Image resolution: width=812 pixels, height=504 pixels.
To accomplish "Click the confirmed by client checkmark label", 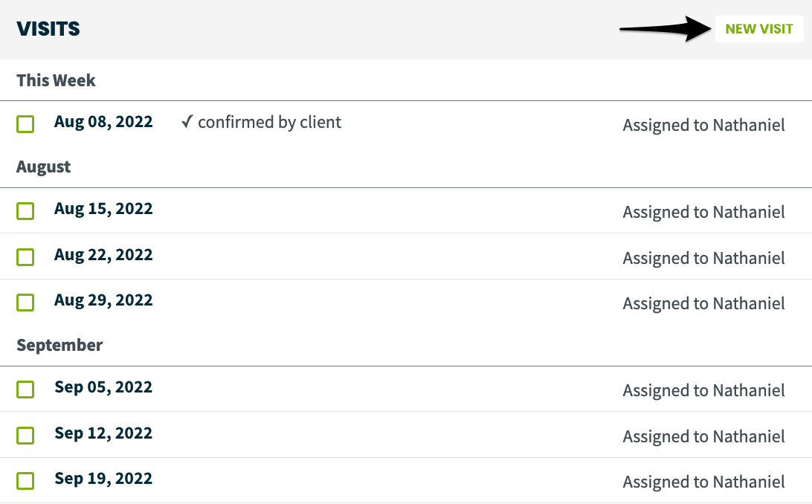I will pyautogui.click(x=261, y=123).
